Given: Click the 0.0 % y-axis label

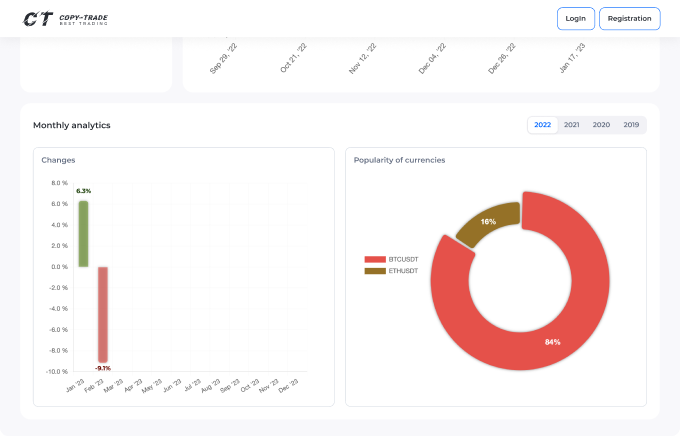Looking at the screenshot, I should (59, 267).
